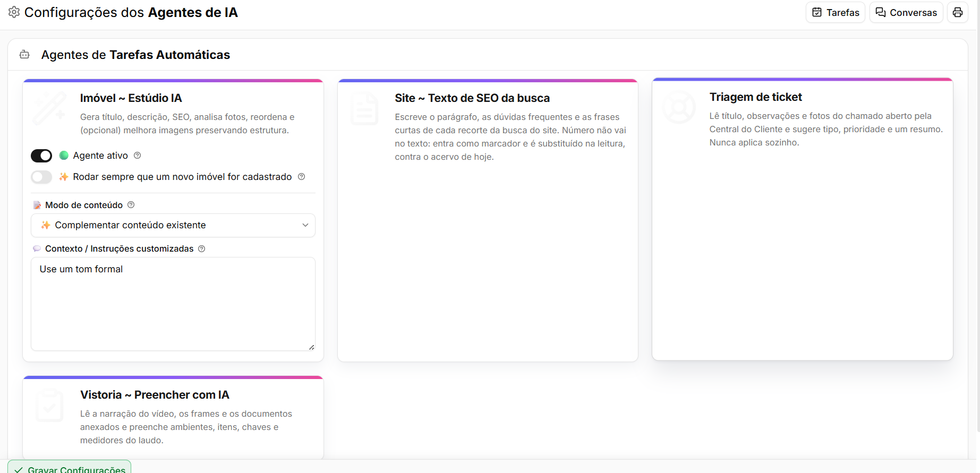The image size is (980, 473).
Task: Open the Vistoria ~ Preencher com IA card title
Action: point(155,395)
